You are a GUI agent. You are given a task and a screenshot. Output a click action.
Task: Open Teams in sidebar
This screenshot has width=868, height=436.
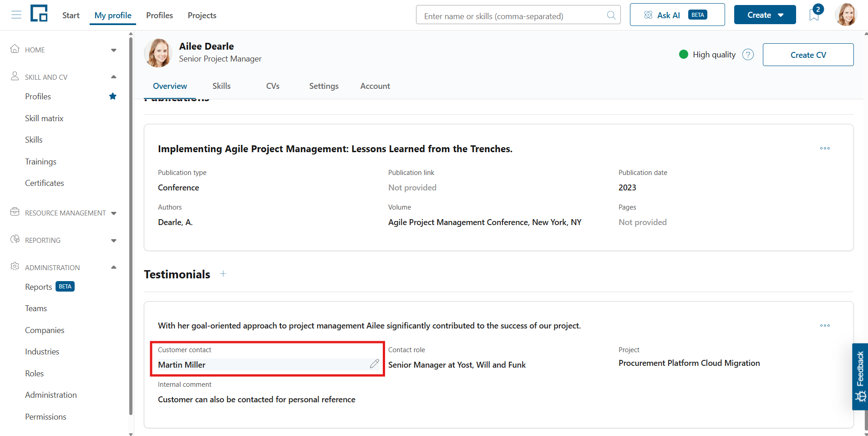pyautogui.click(x=36, y=308)
